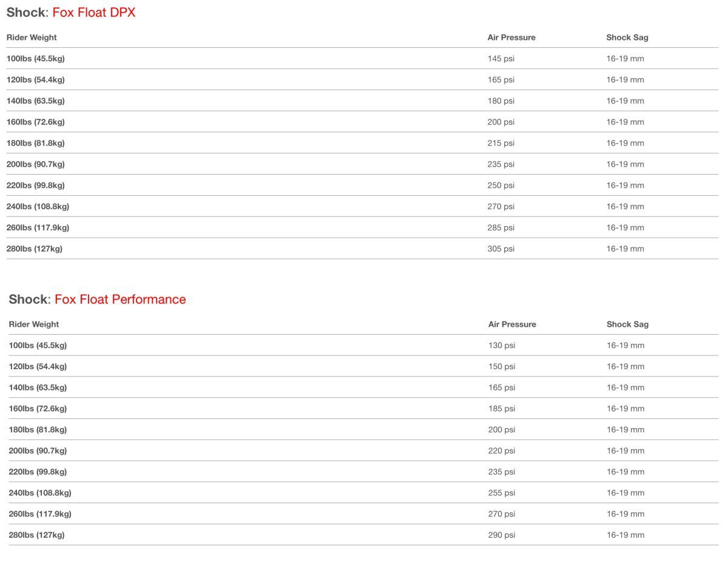Select 280lbs (127kg) row in Fox Float Performance table
Screen dimensions: 728x562
[x=36, y=535]
